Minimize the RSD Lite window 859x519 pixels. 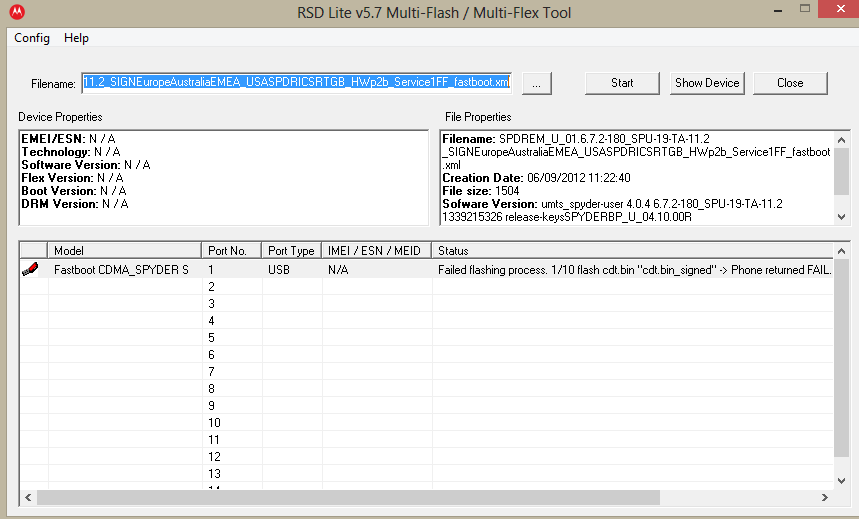(x=777, y=10)
